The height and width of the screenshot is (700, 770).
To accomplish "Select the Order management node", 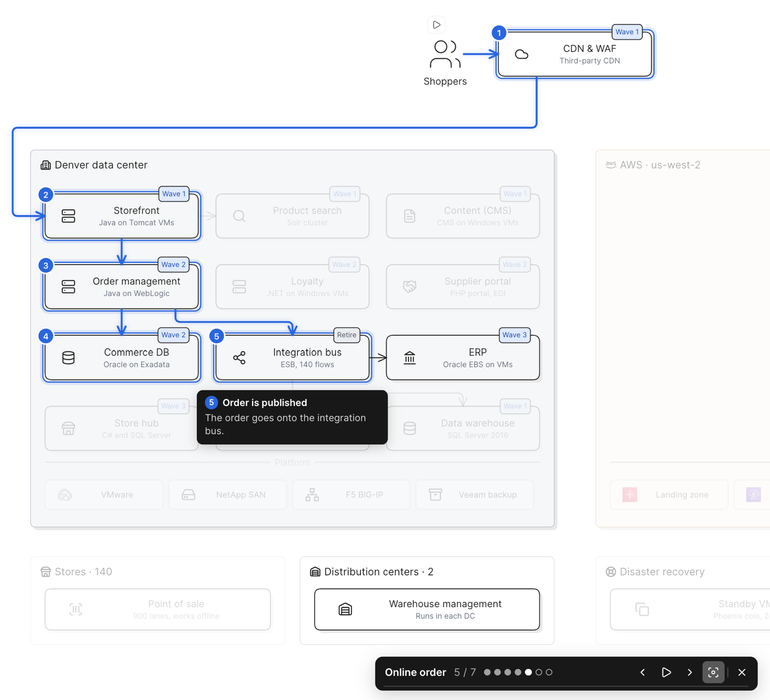I will click(x=122, y=287).
